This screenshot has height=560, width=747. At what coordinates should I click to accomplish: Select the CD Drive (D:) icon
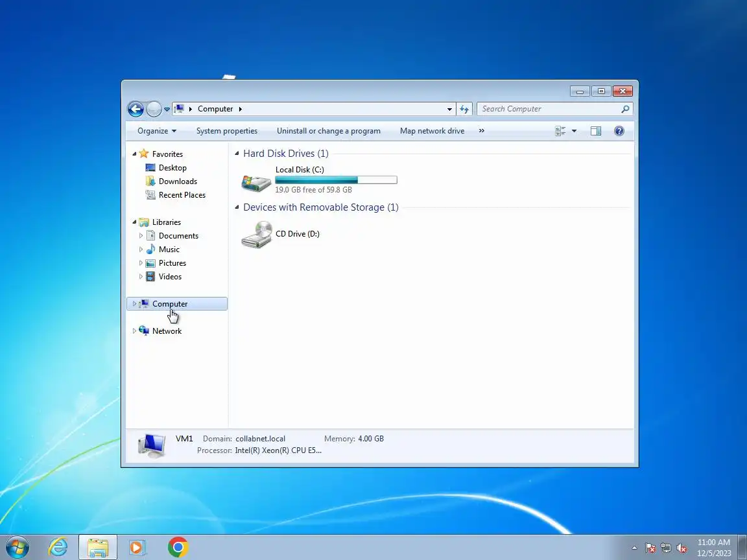coord(257,234)
